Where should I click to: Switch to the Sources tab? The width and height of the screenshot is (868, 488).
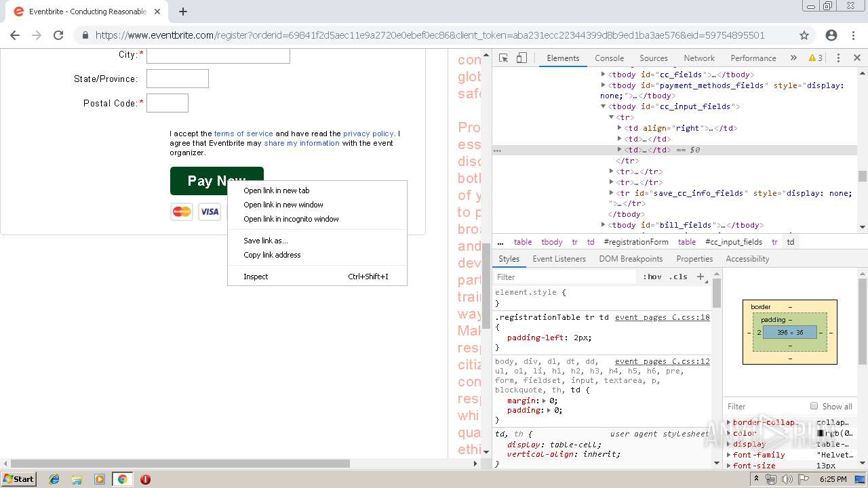[x=654, y=58]
